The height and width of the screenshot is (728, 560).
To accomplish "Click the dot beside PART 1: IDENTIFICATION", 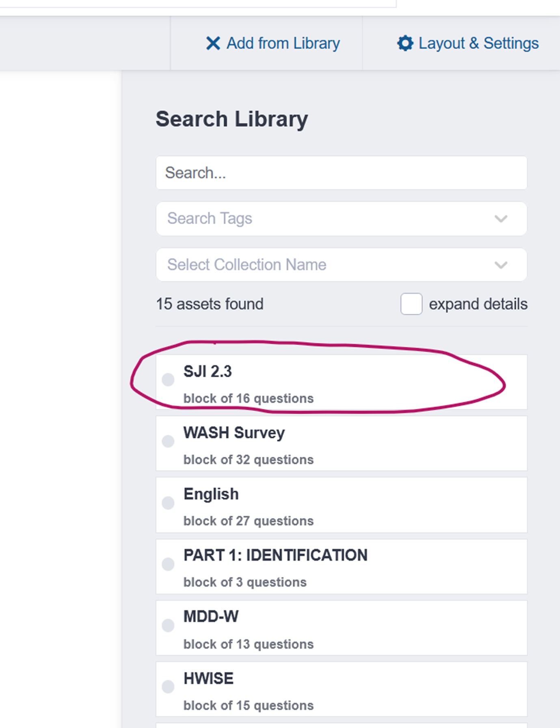I will 168,564.
